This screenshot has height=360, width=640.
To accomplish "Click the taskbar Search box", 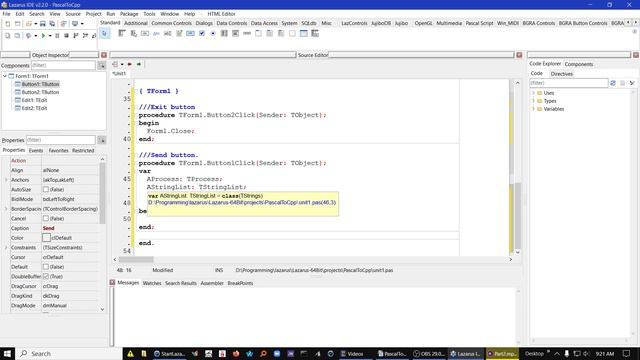I will (69, 353).
